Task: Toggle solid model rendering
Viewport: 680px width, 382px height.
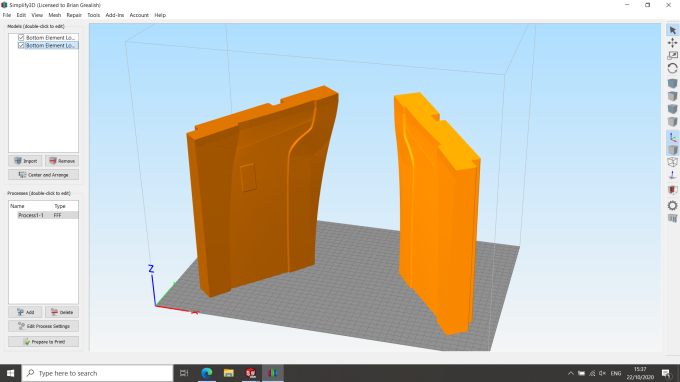Action: [672, 150]
